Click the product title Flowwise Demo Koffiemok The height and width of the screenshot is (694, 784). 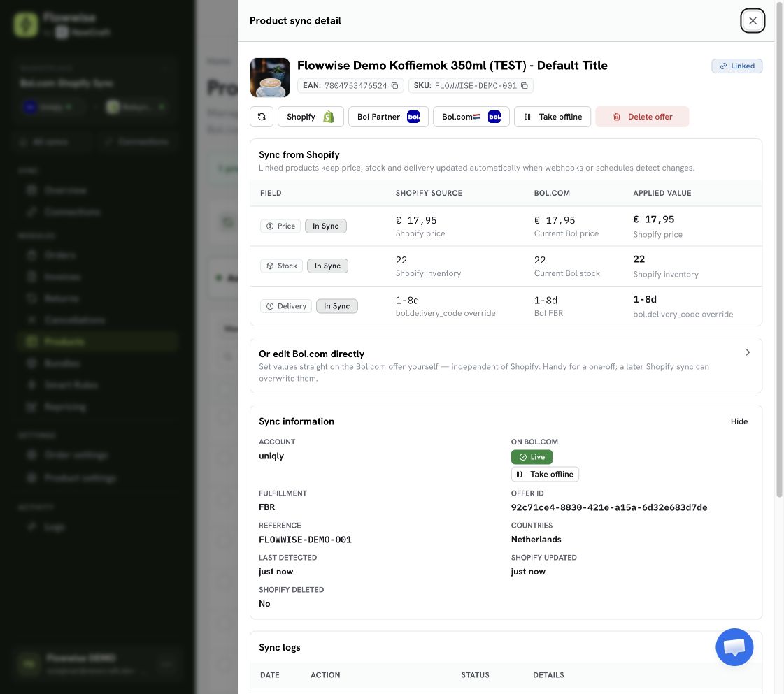pyautogui.click(x=452, y=66)
